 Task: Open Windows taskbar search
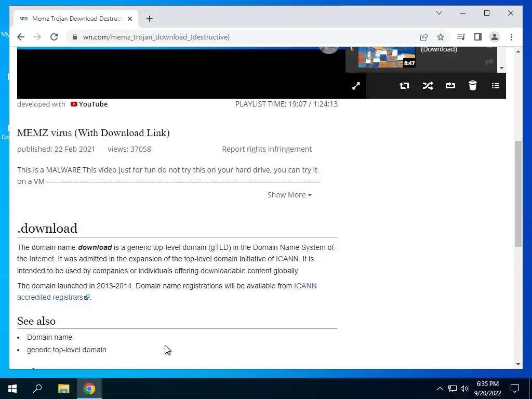(x=37, y=389)
